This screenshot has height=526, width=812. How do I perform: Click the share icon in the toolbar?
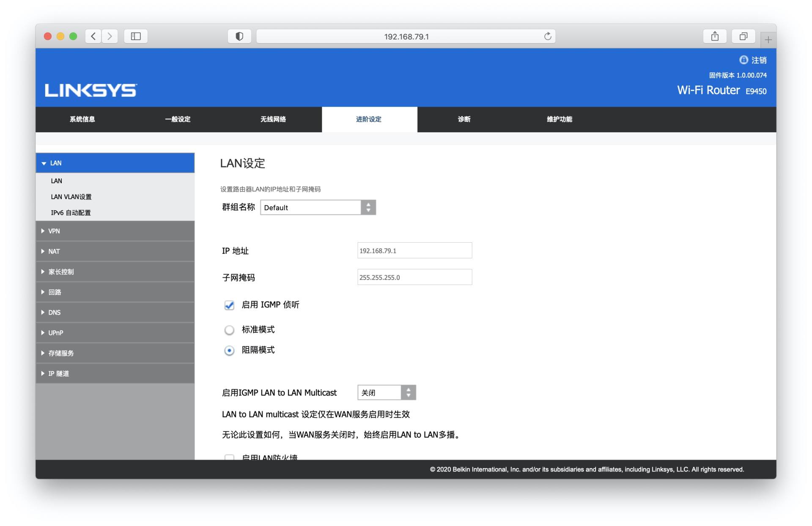coord(715,36)
